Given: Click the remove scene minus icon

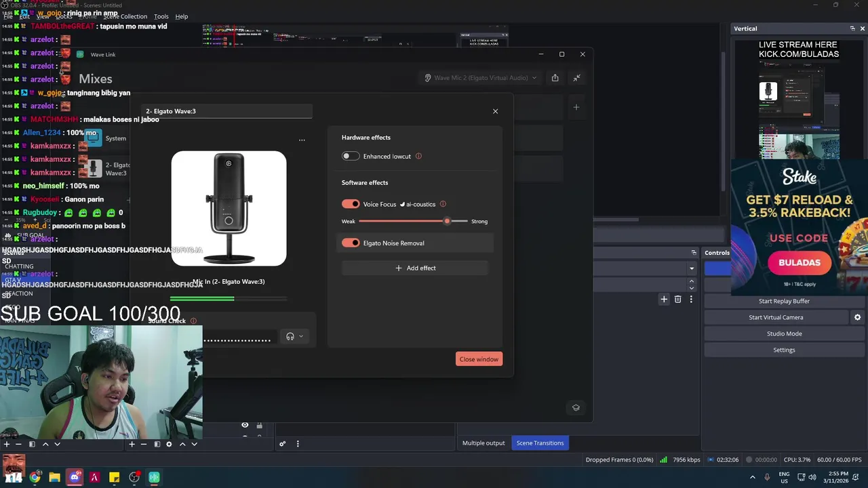Looking at the screenshot, I should (x=18, y=444).
